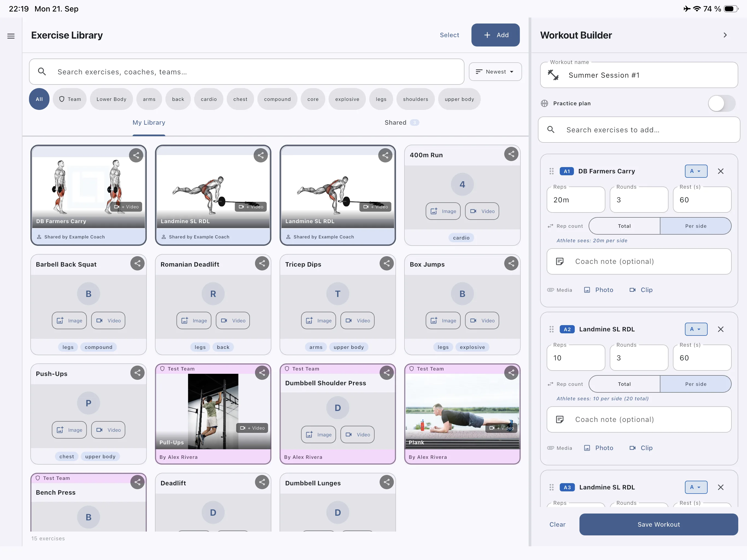Share the Romanian Deadlift exercise
The height and width of the screenshot is (560, 747).
[x=262, y=263]
